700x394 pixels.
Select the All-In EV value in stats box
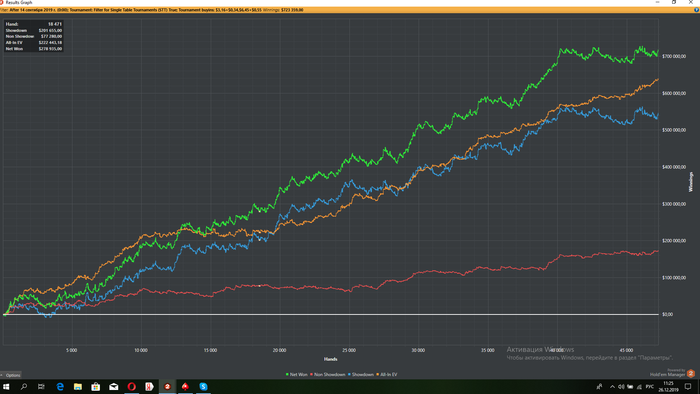pyautogui.click(x=50, y=43)
